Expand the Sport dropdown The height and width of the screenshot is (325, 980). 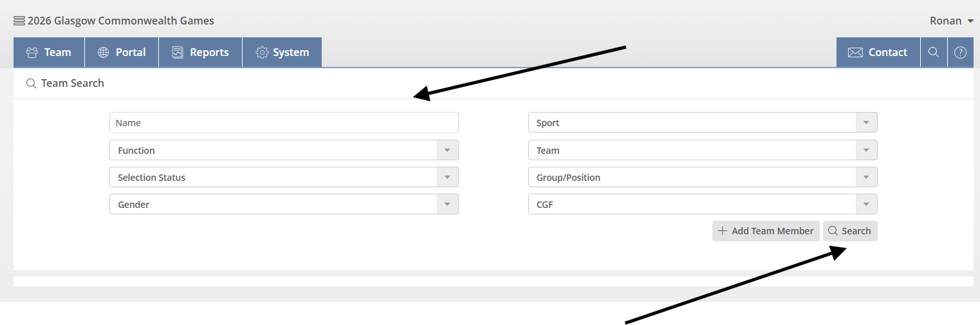866,123
